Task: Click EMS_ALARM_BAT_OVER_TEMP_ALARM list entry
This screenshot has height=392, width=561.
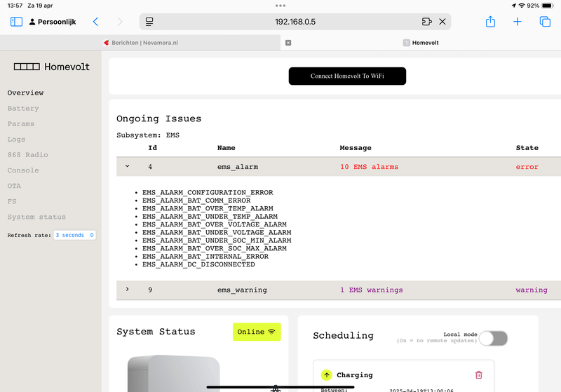Action: click(208, 208)
